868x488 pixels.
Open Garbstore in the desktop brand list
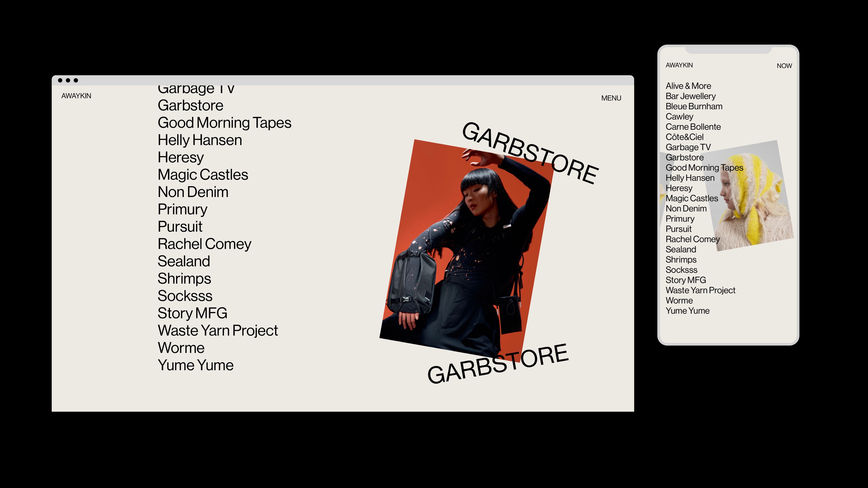(190, 105)
